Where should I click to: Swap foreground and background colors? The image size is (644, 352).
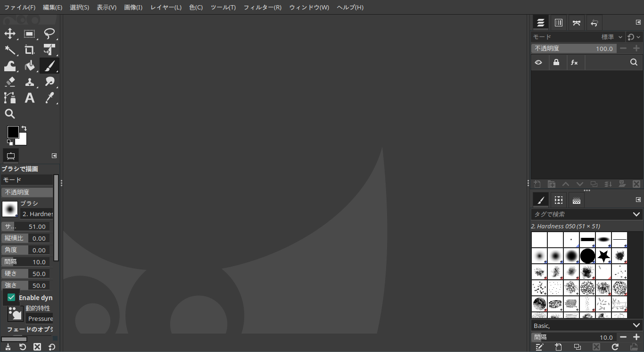point(24,128)
